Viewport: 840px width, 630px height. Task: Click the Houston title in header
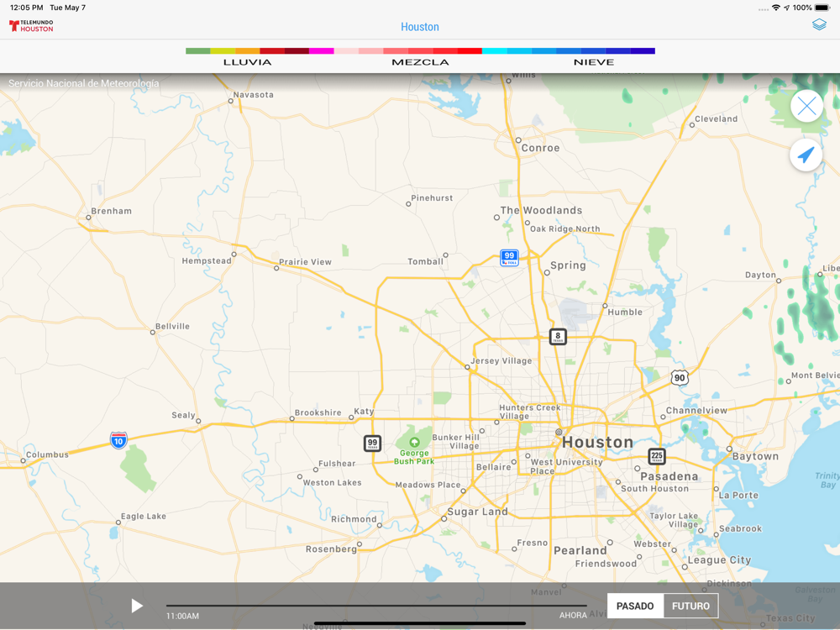(420, 27)
